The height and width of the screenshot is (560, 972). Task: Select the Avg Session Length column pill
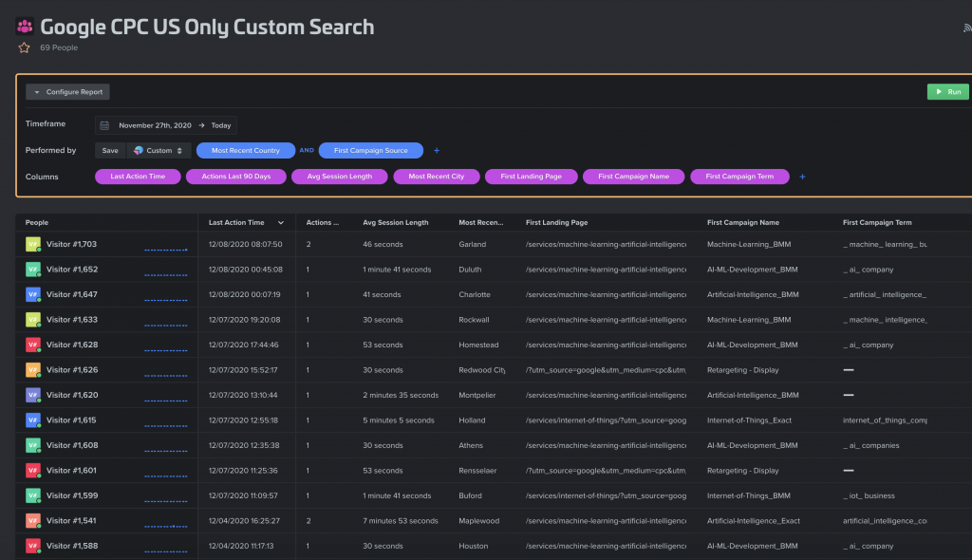[340, 177]
